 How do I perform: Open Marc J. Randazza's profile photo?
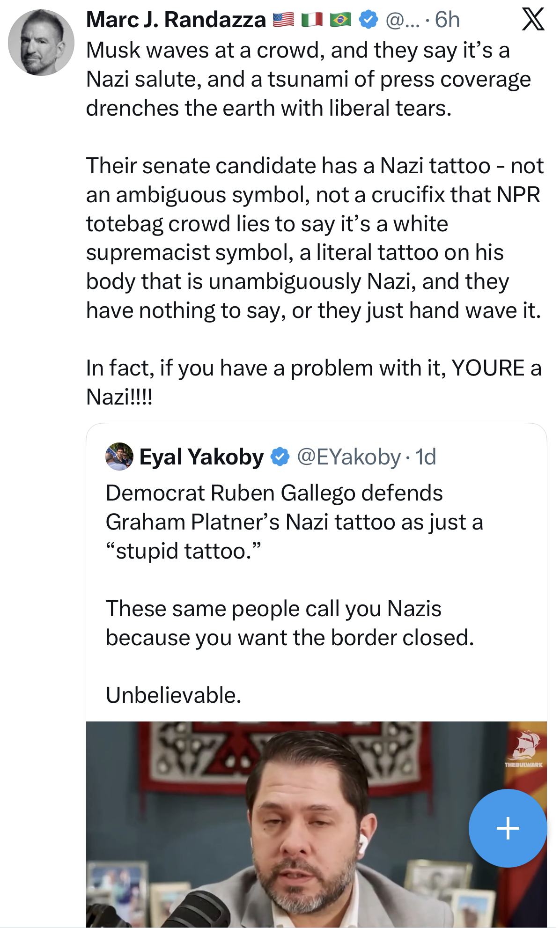tap(41, 43)
